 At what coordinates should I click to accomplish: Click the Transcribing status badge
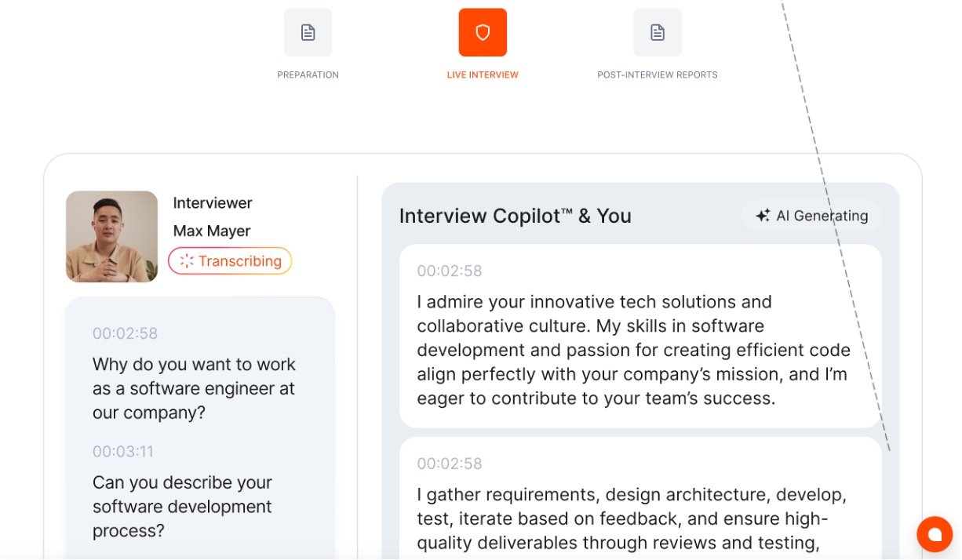click(x=230, y=261)
